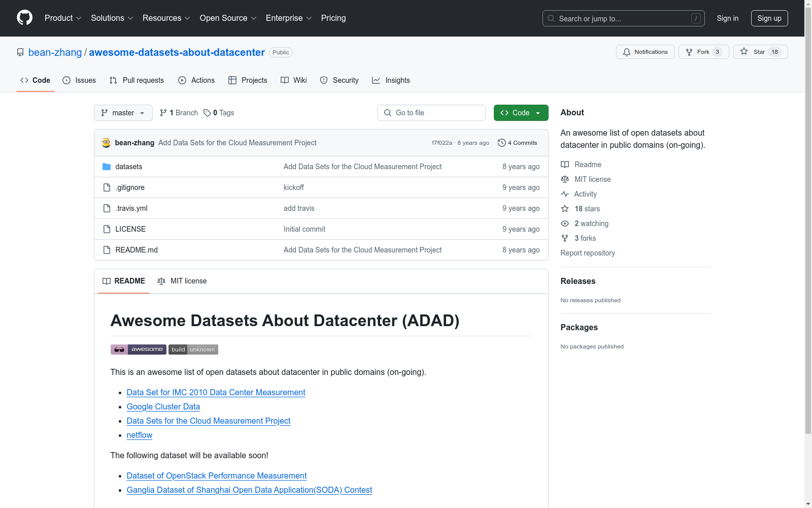Click the awesome badge in README
This screenshot has width=812, height=508.
tap(139, 350)
